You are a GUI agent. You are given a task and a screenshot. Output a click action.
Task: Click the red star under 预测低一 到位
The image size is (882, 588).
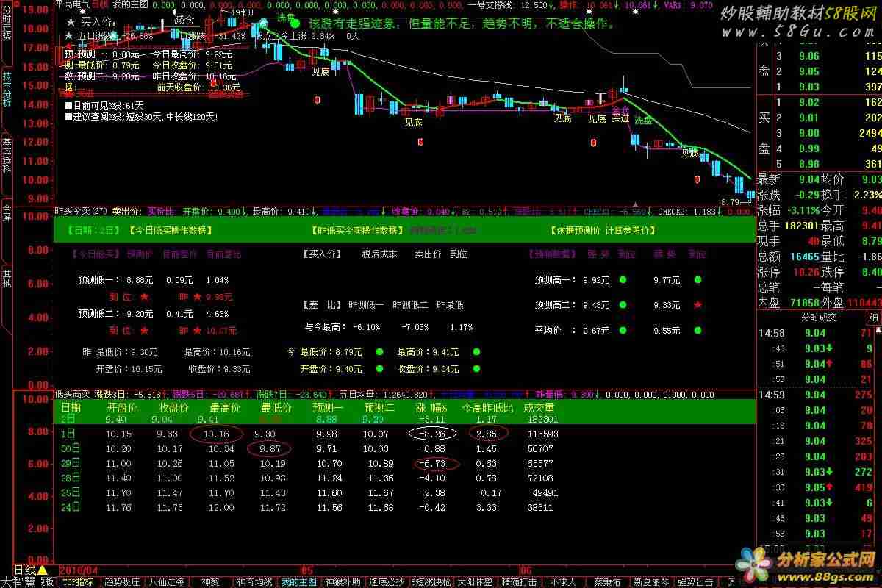coord(144,297)
